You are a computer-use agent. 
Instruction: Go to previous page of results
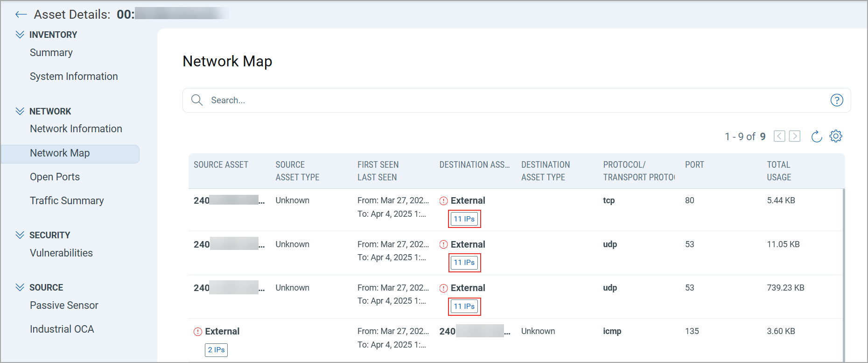click(779, 136)
